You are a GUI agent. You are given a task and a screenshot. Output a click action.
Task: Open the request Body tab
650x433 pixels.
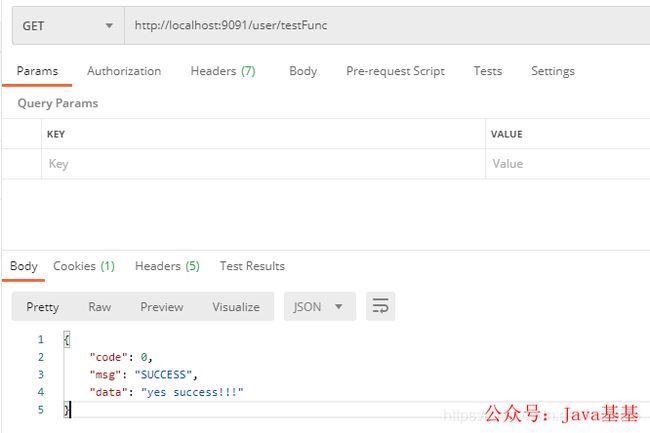pos(303,71)
